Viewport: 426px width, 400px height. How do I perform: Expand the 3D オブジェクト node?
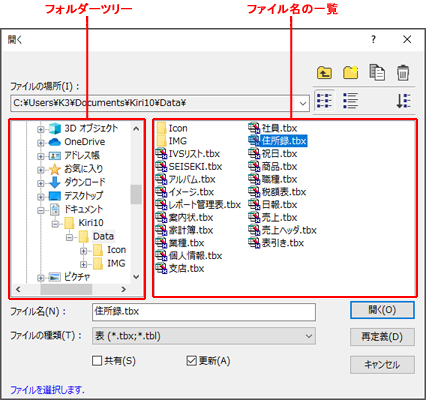(41, 129)
